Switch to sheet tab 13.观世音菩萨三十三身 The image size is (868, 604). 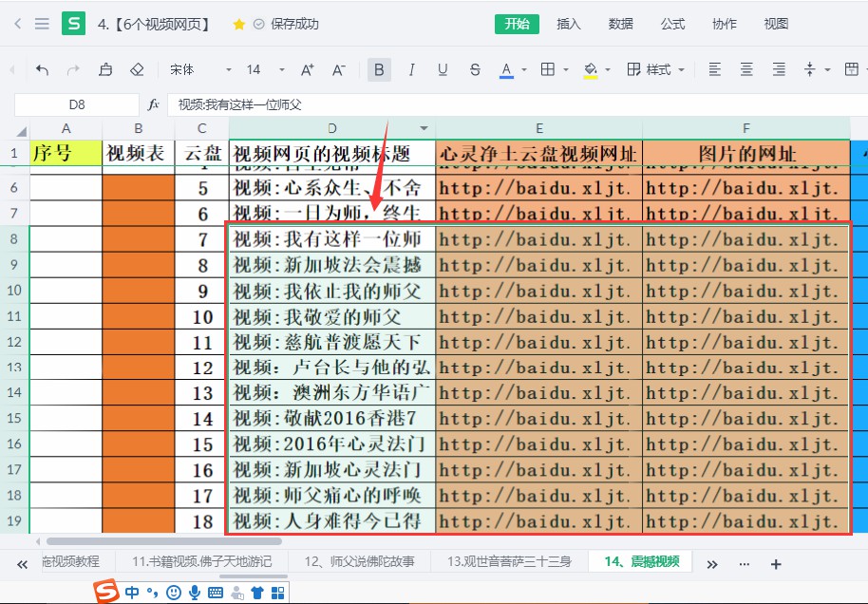tap(509, 562)
